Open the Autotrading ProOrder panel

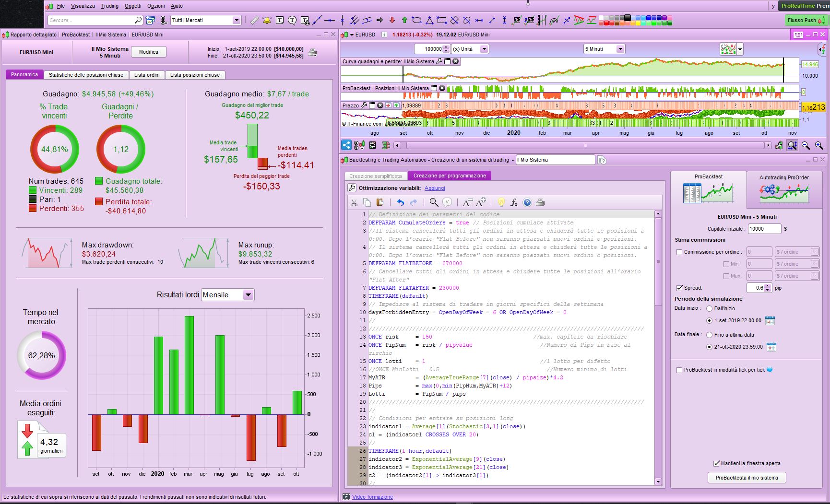tap(784, 189)
